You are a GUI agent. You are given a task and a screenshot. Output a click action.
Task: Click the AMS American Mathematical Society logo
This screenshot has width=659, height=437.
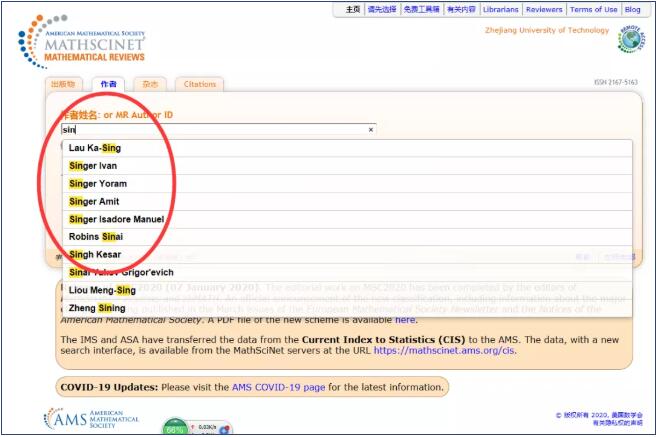tap(92, 418)
